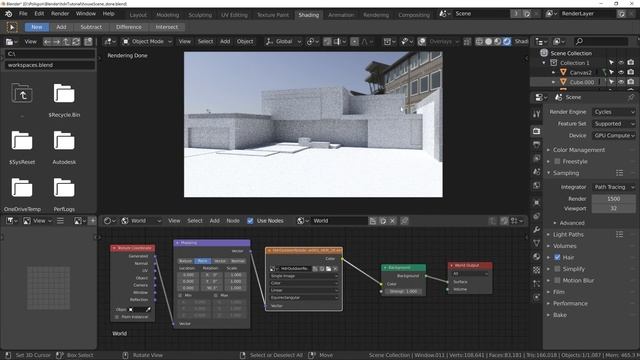Open the Device GPU Compute dropdown
The width and height of the screenshot is (640, 360).
pyautogui.click(x=614, y=136)
